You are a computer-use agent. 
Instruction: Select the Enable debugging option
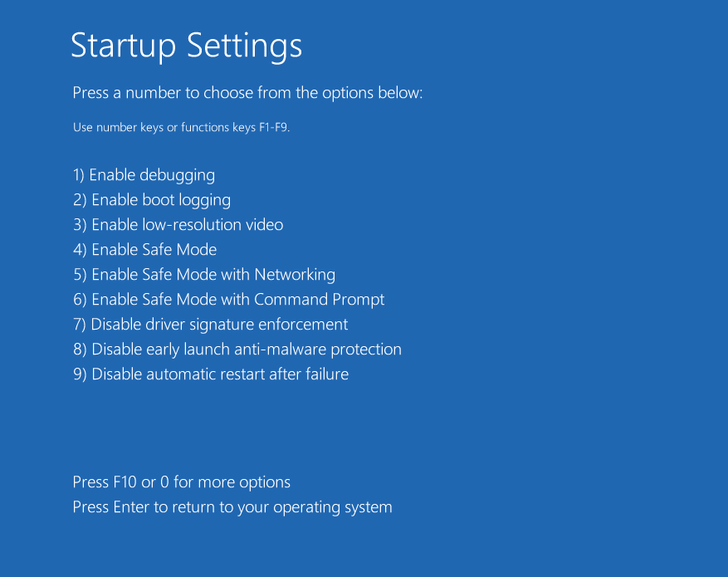pyautogui.click(x=144, y=175)
